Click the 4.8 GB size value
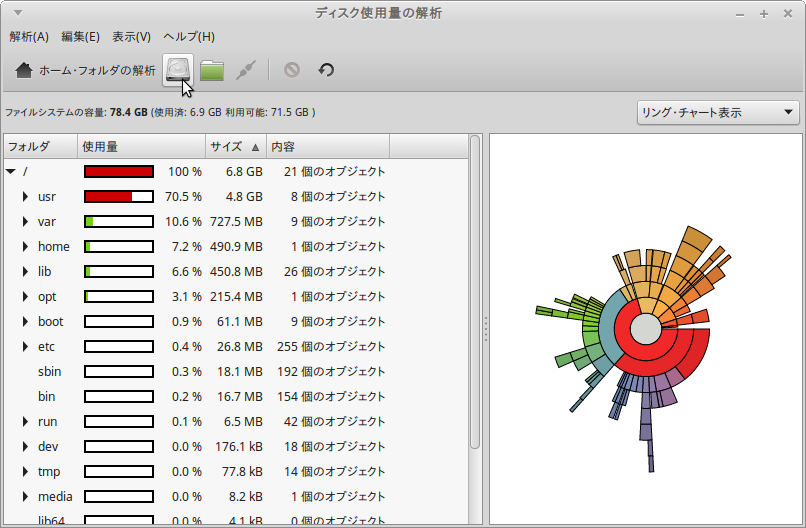The height and width of the screenshot is (528, 806). [244, 196]
